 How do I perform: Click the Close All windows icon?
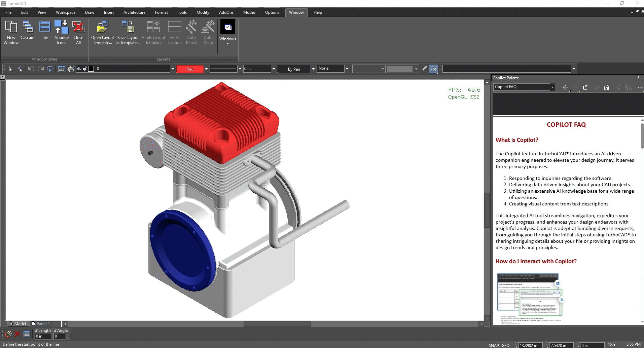[x=78, y=32]
